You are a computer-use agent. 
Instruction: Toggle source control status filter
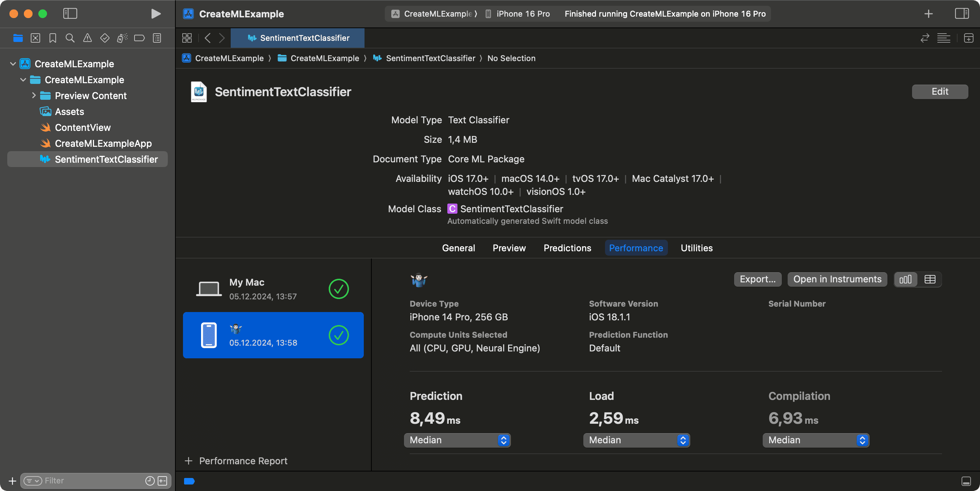(162, 481)
